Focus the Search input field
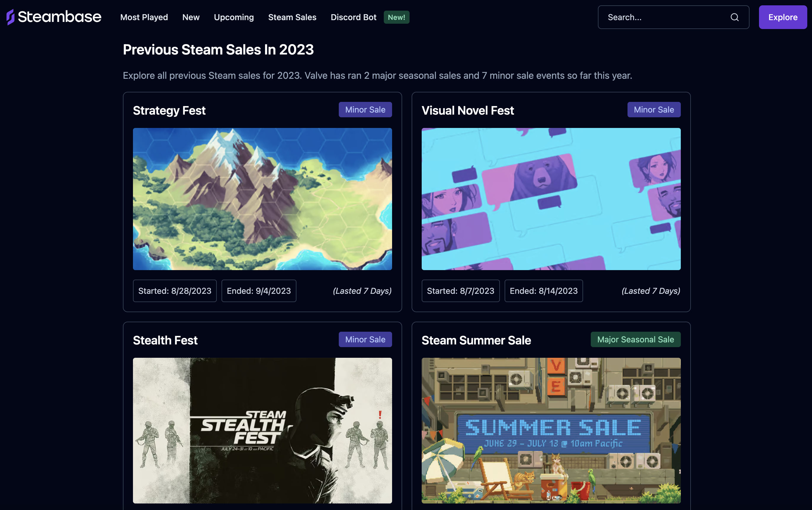The width and height of the screenshot is (812, 510). coord(673,17)
